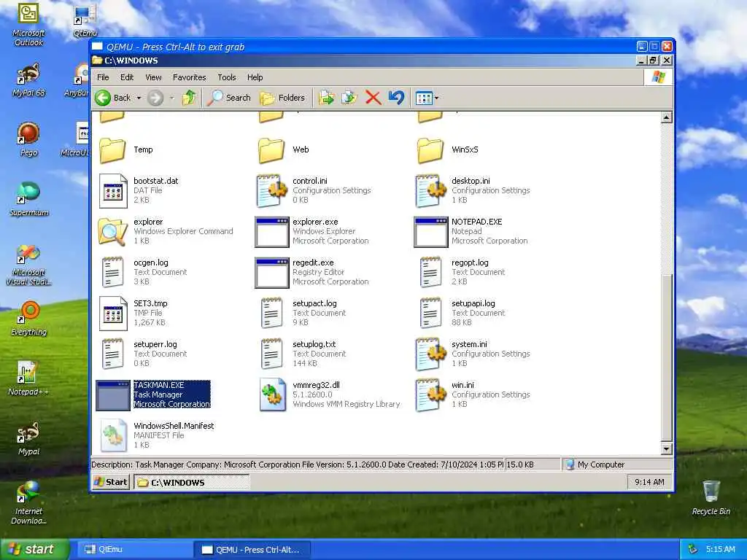Select vmmreg32.dll file icon
This screenshot has height=560, width=747.
point(272,394)
